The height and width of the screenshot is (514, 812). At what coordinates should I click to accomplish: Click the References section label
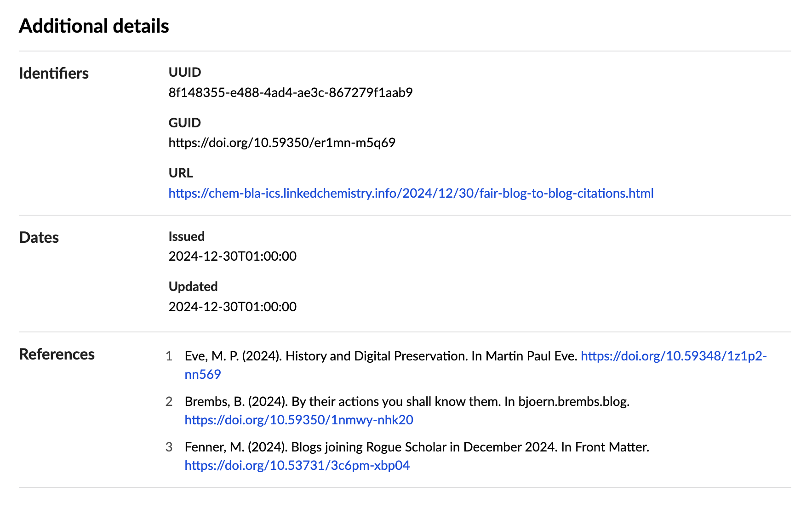[57, 354]
